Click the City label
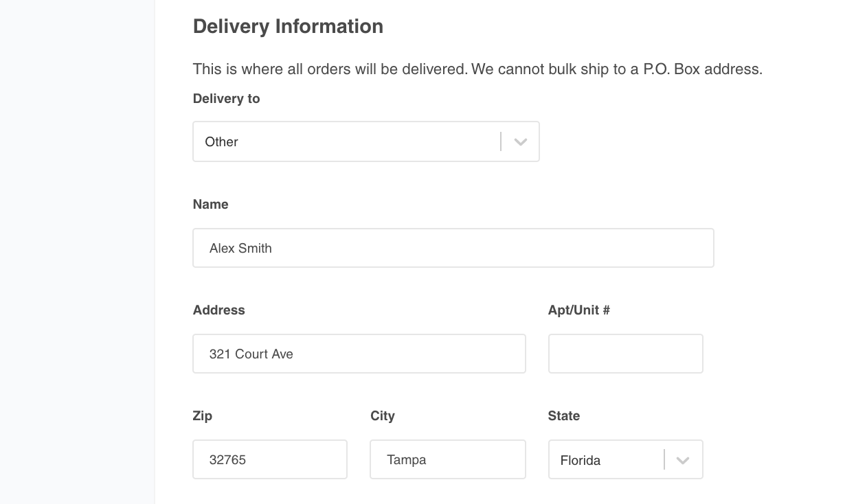 (383, 415)
